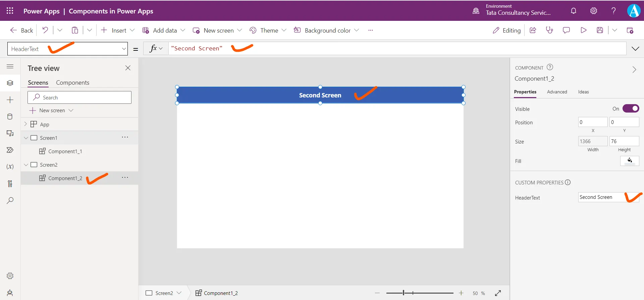644x300 pixels.
Task: Open the Theme menu
Action: (x=268, y=30)
